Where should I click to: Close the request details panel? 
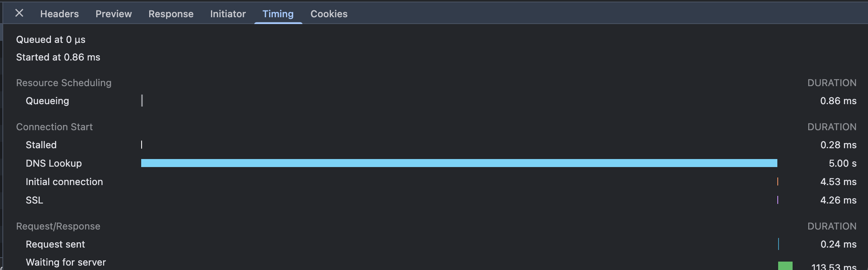pos(19,13)
